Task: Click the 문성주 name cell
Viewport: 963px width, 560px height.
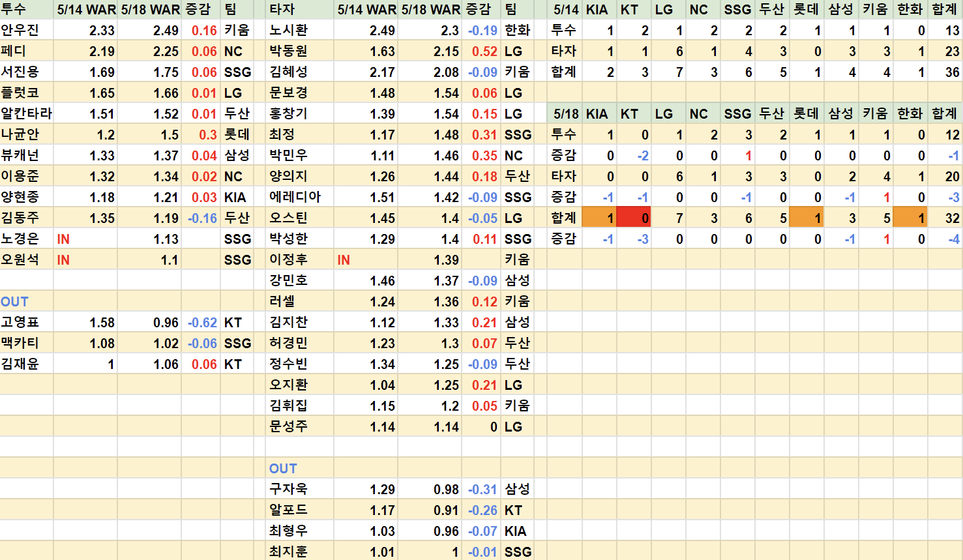Action: tap(288, 427)
